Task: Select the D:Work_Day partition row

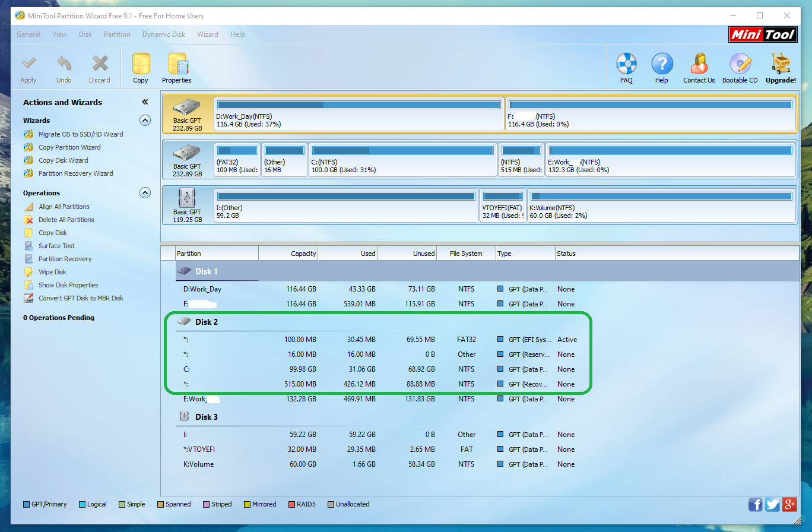Action: point(487,289)
